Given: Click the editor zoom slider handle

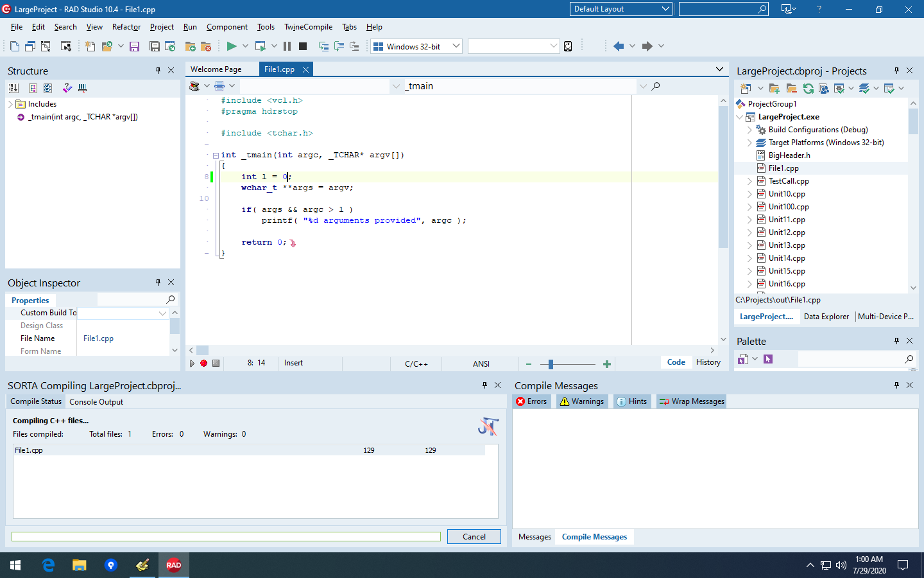Looking at the screenshot, I should (x=551, y=364).
